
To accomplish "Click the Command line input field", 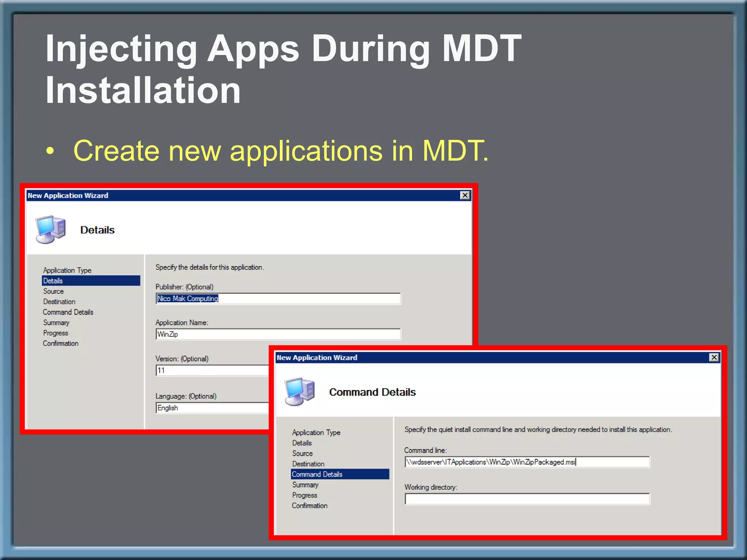I will pyautogui.click(x=527, y=462).
